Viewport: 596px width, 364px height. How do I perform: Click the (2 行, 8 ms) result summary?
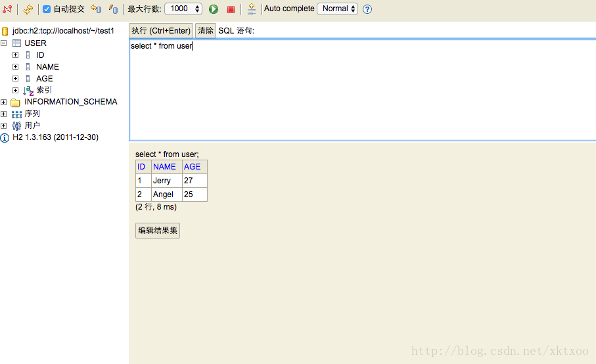pyautogui.click(x=156, y=207)
